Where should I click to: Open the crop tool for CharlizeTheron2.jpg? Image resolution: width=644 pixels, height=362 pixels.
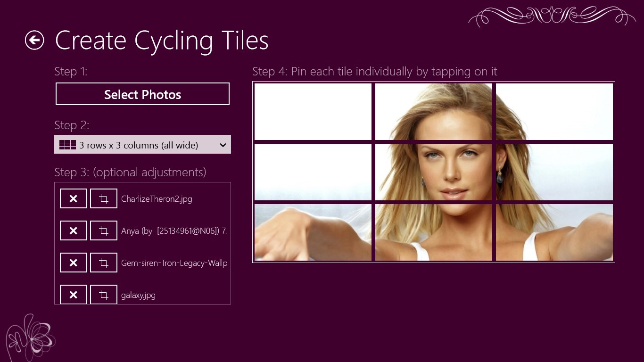click(103, 198)
